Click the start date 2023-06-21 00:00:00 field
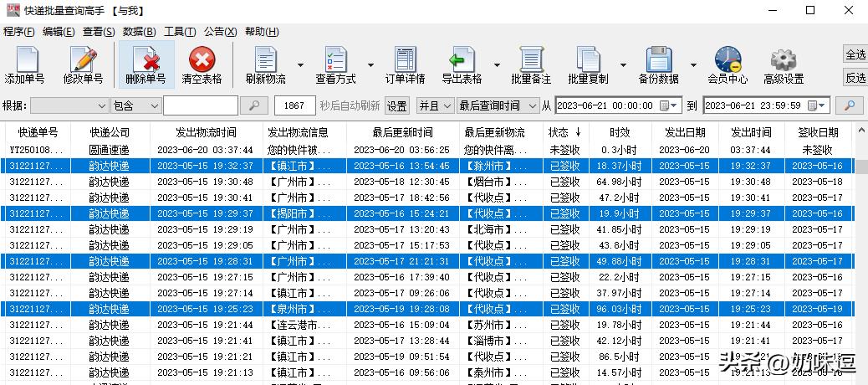This screenshot has width=868, height=385. [x=618, y=105]
